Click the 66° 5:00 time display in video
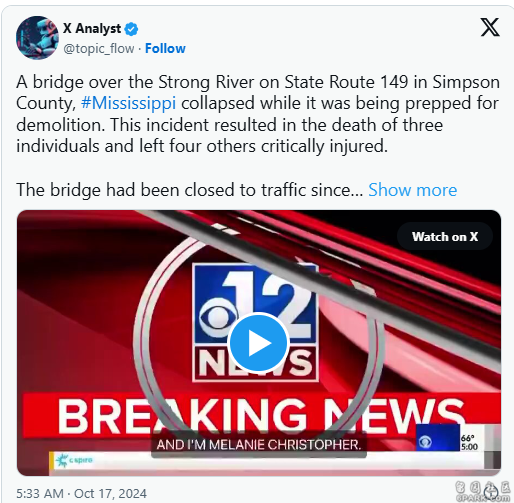The image size is (514, 503). point(469,443)
